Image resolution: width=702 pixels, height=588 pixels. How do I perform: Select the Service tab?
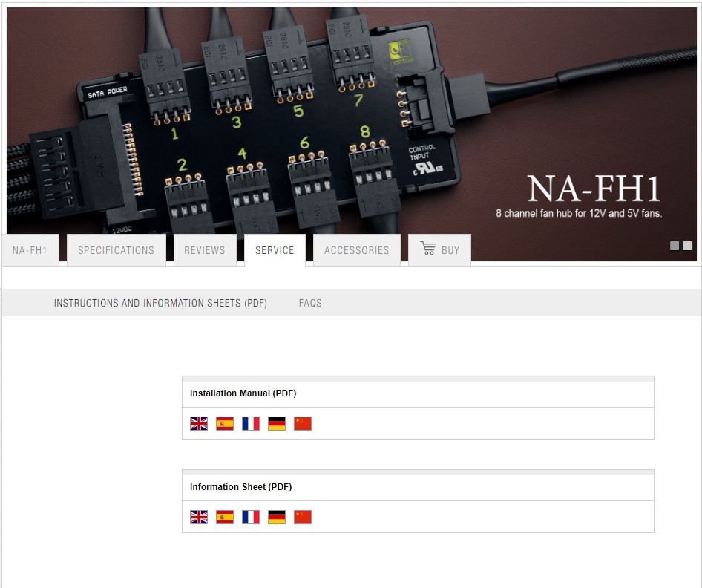click(x=275, y=250)
